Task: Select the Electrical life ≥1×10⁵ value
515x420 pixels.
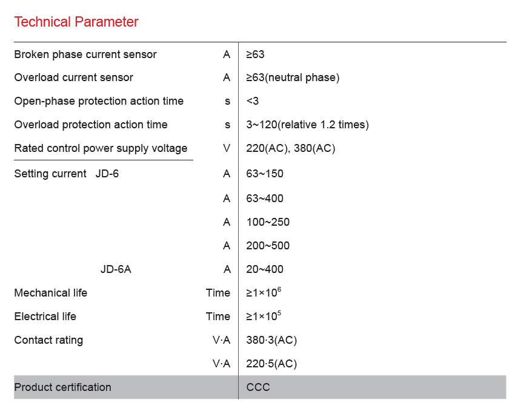Action: 264,316
